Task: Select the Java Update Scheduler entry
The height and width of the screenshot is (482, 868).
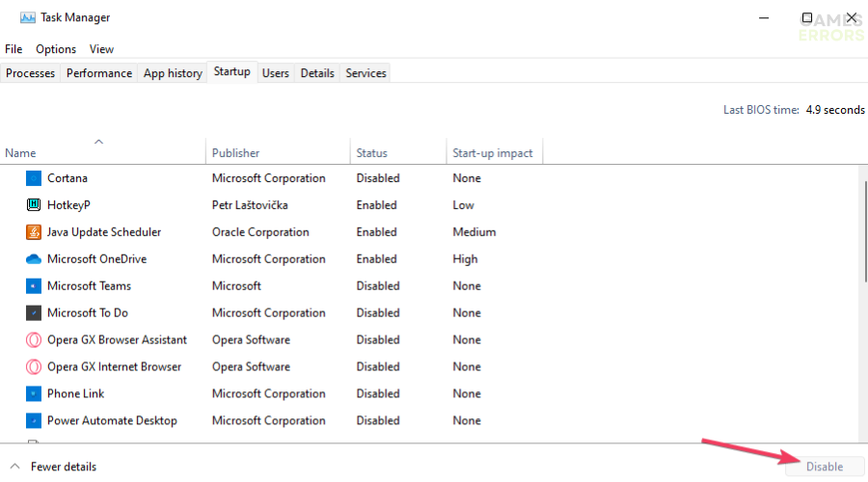Action: [x=104, y=232]
